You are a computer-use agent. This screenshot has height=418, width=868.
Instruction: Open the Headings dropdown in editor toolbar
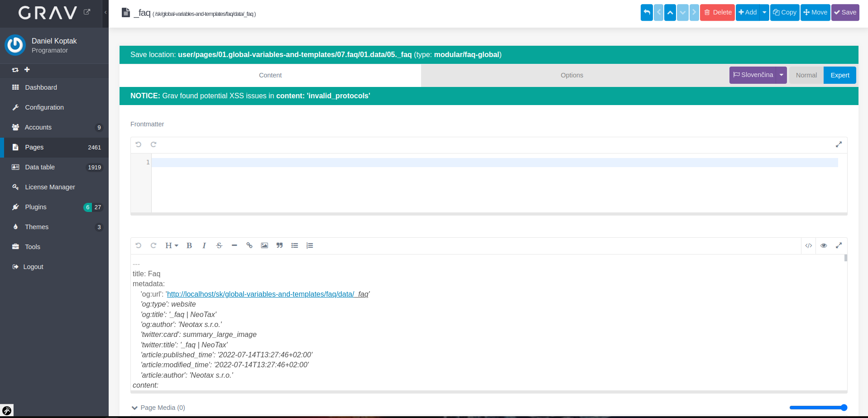[x=172, y=245]
